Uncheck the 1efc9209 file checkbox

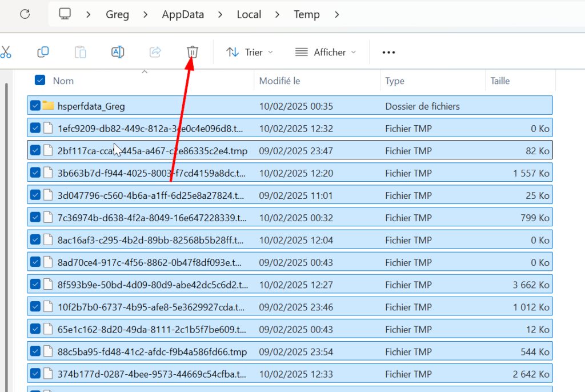click(35, 128)
